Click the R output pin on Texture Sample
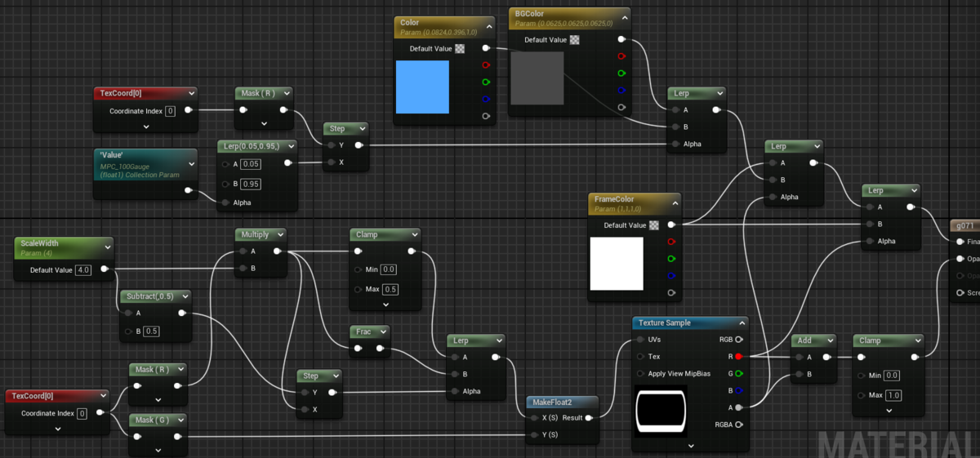Image resolution: width=980 pixels, height=458 pixels. (x=738, y=356)
